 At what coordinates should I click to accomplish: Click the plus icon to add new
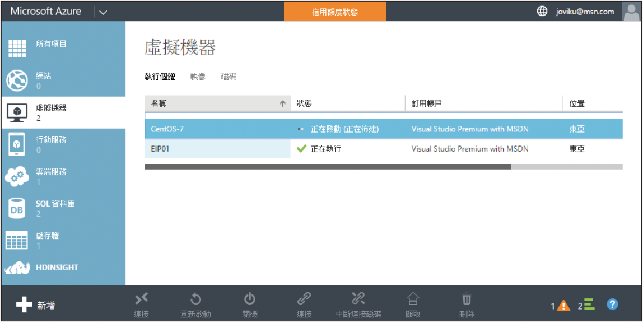[24, 305]
